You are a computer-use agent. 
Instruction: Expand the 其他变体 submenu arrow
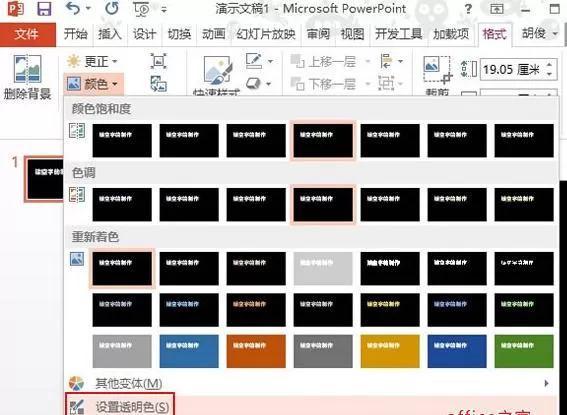click(x=546, y=383)
